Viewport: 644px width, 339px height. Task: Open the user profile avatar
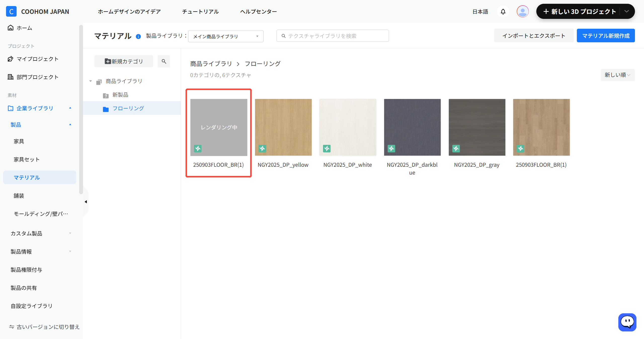coord(522,12)
